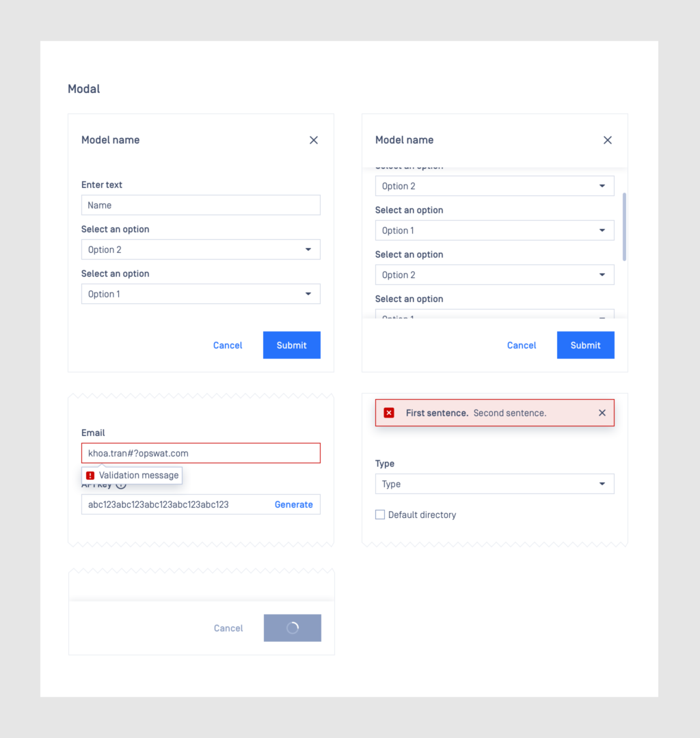Dismiss the First sentence error alert
The height and width of the screenshot is (738, 700).
click(602, 413)
